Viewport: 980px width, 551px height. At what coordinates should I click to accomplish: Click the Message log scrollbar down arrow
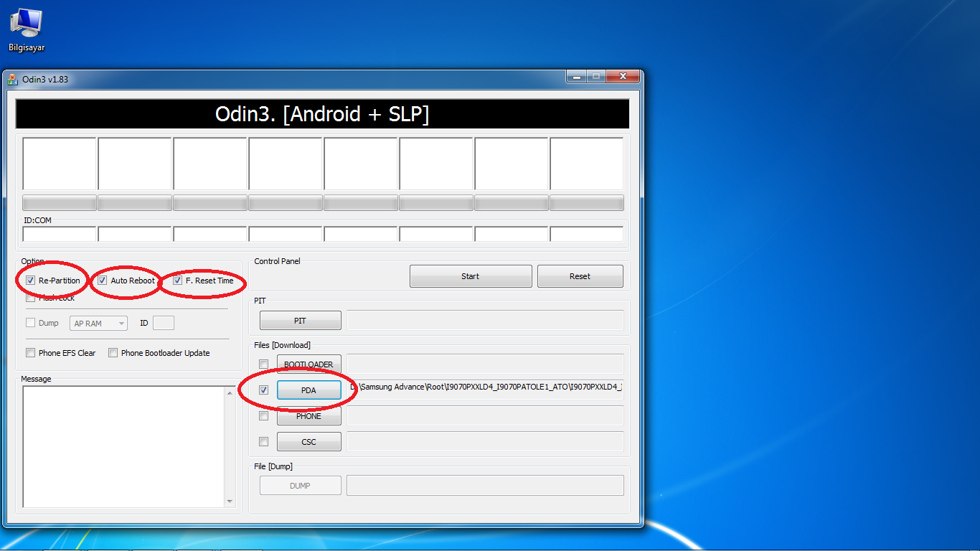click(230, 501)
